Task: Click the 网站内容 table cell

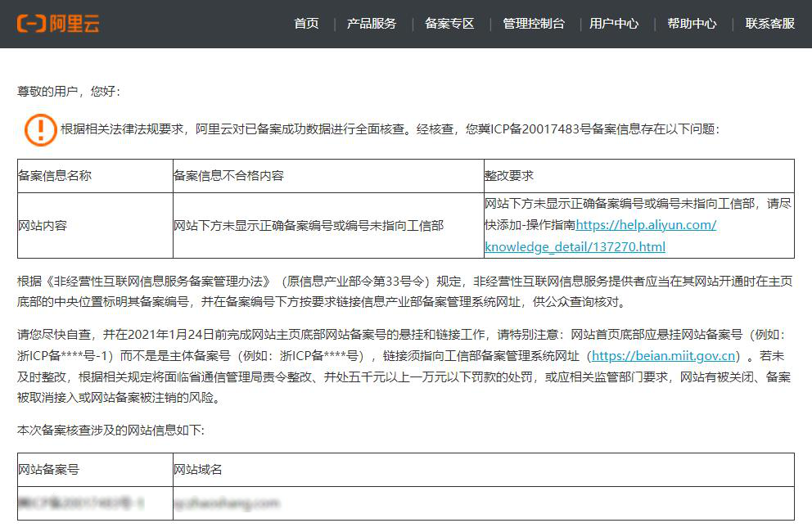Action: tap(95, 225)
